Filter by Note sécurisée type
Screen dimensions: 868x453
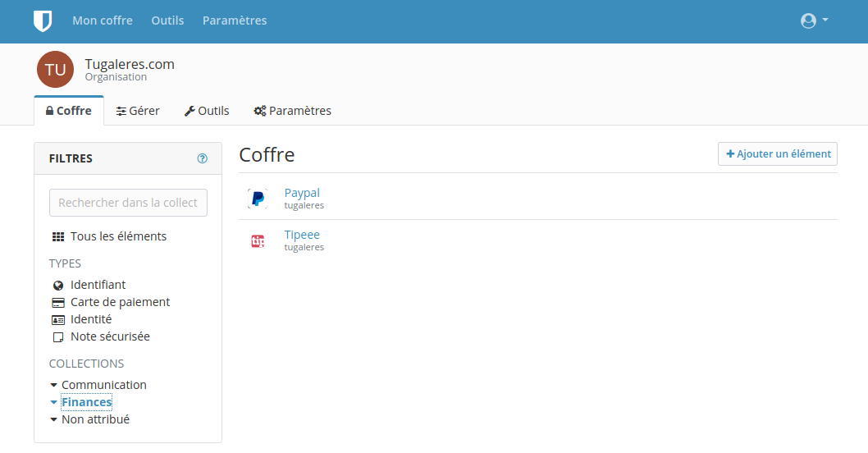(x=110, y=336)
